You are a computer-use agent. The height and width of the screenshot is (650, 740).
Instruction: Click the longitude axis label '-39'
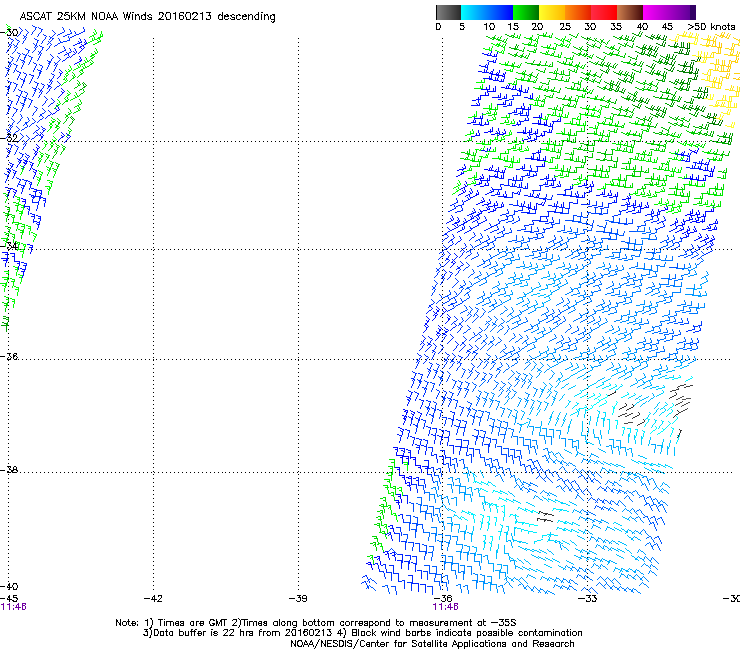[x=298, y=598]
